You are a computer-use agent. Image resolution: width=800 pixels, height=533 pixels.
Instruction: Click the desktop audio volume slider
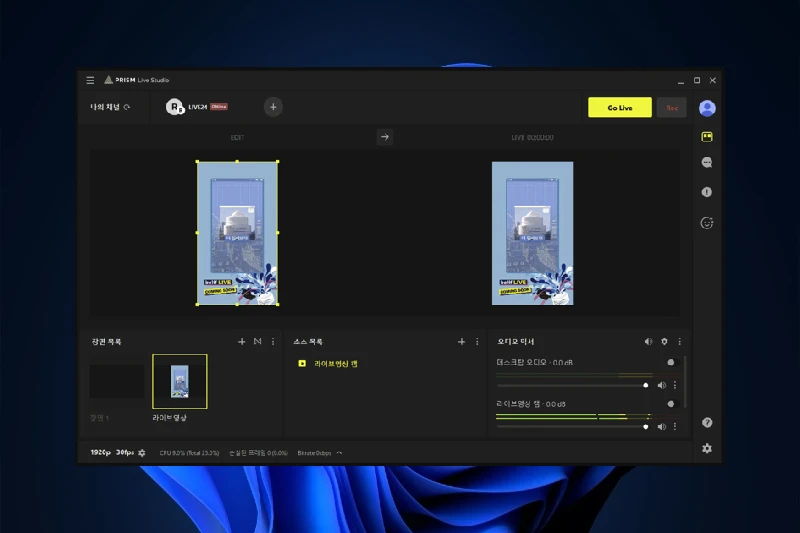(x=571, y=385)
